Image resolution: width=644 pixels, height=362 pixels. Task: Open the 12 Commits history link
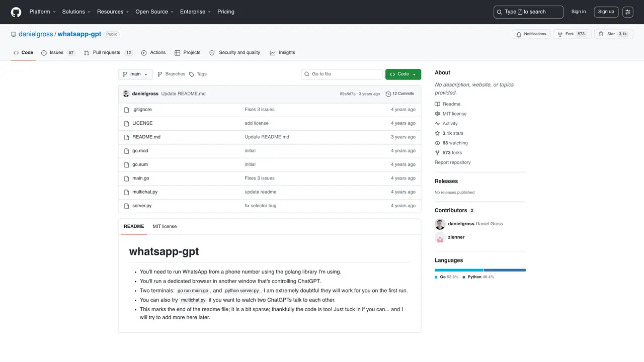pyautogui.click(x=400, y=94)
